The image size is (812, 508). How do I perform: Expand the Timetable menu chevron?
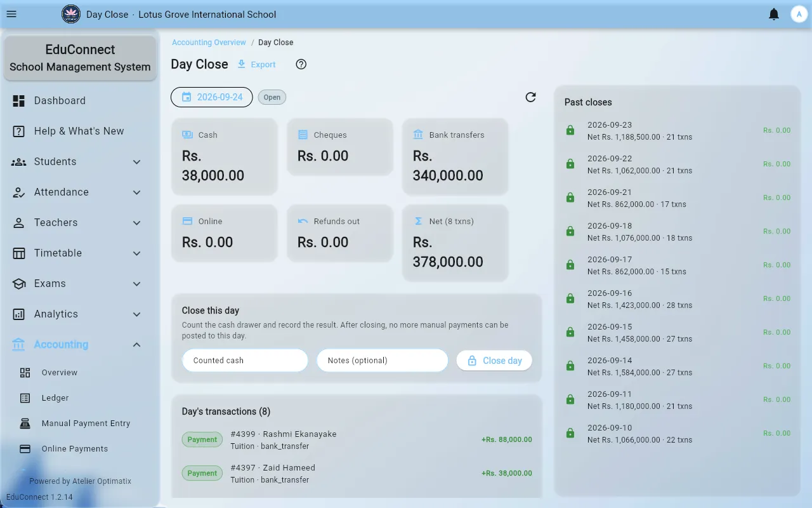(x=137, y=253)
